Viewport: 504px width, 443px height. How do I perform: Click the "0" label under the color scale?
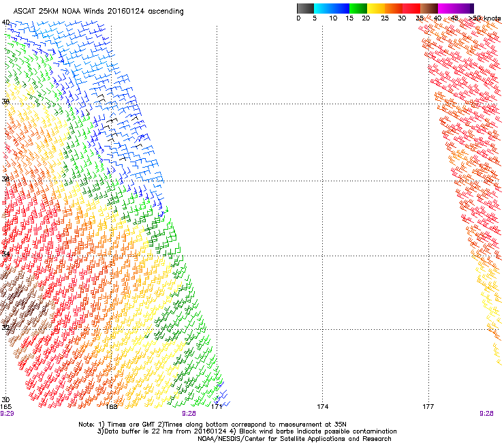point(298,18)
